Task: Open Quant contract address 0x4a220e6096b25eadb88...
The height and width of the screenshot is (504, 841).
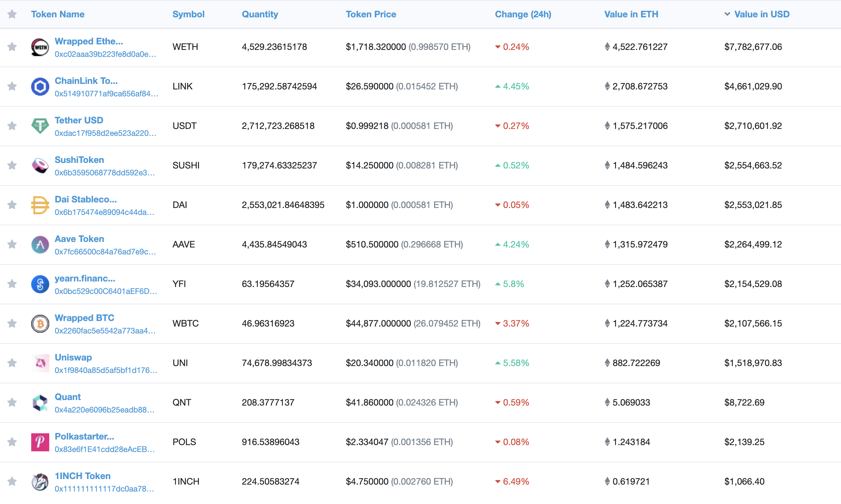Action: (104, 410)
